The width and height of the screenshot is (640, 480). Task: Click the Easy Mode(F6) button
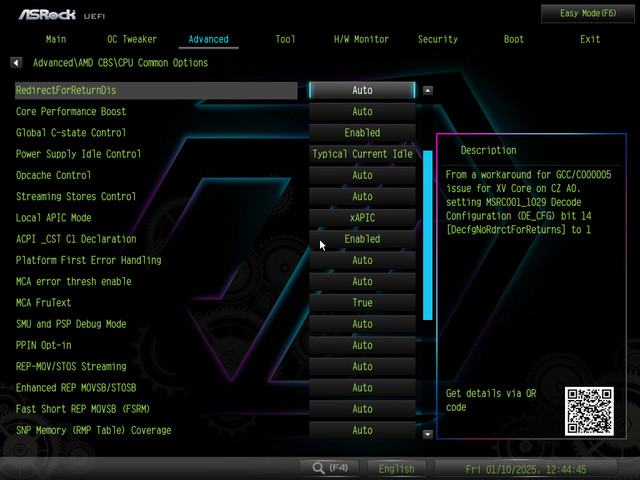[x=588, y=13]
